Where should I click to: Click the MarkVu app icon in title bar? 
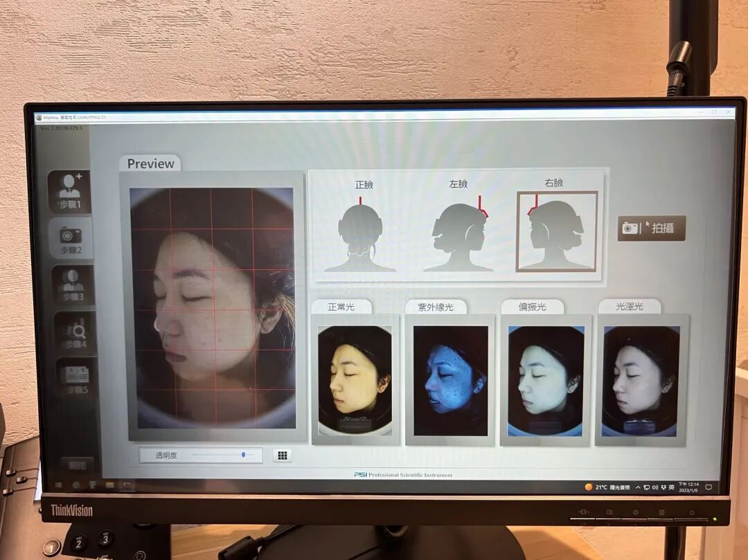click(x=39, y=117)
